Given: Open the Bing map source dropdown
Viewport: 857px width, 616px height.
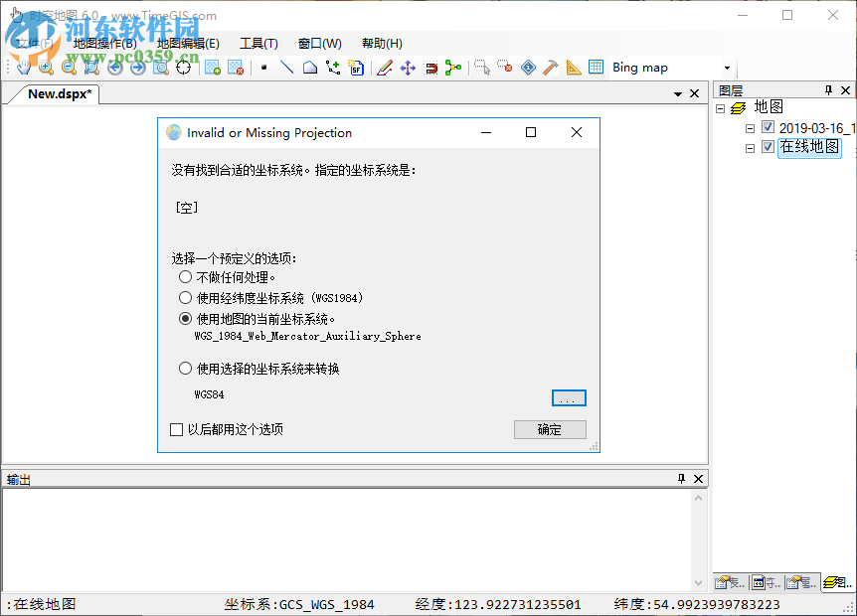Looking at the screenshot, I should (726, 67).
